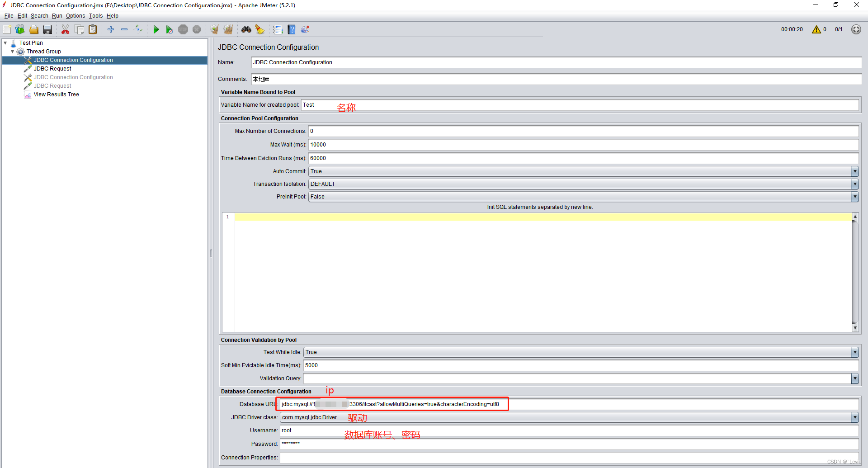Viewport: 868px width, 468px height.
Task: Click the Init SQL area scrollbar up arrow
Action: (855, 217)
